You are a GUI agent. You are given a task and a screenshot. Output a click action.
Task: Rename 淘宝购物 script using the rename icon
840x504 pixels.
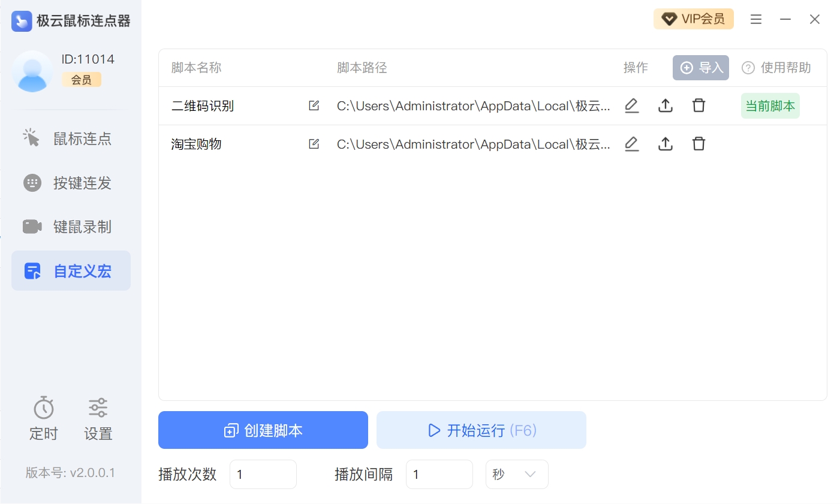coord(314,144)
